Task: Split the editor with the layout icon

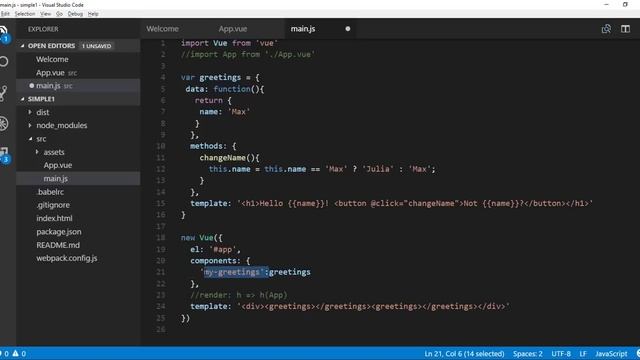Action: click(625, 29)
